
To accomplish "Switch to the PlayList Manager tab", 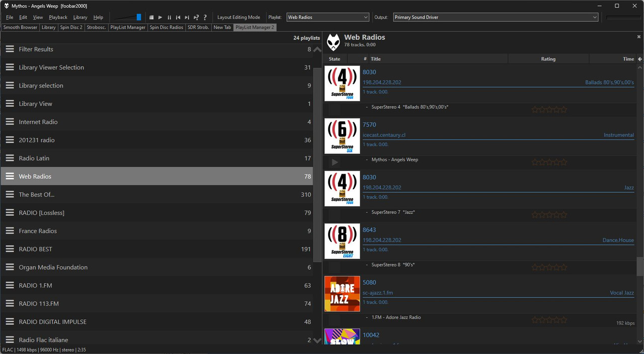I will coord(128,27).
